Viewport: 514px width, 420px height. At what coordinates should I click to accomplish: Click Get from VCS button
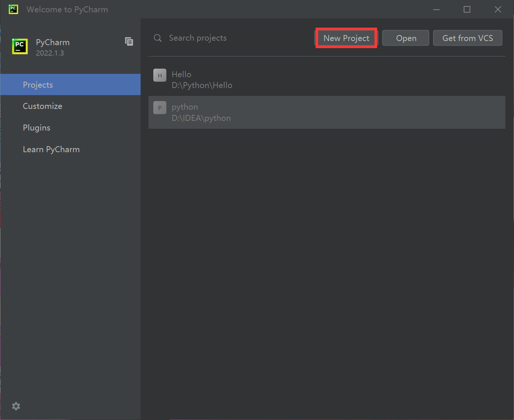pyautogui.click(x=468, y=38)
